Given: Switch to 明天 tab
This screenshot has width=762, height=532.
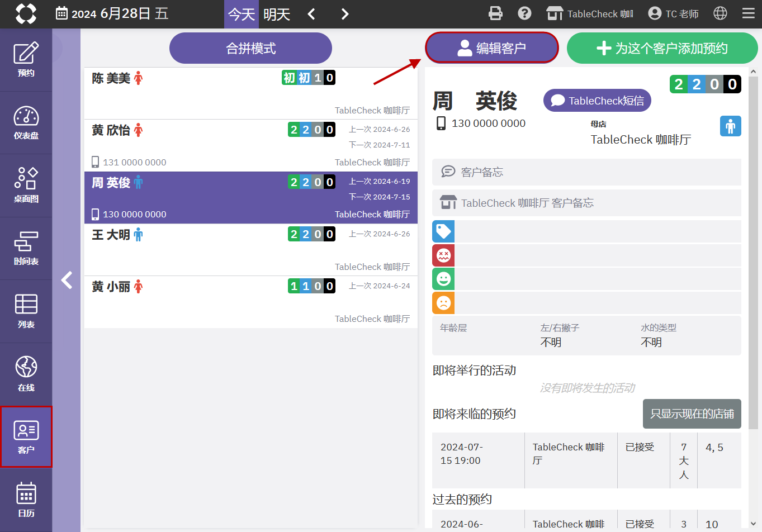Looking at the screenshot, I should tap(277, 14).
